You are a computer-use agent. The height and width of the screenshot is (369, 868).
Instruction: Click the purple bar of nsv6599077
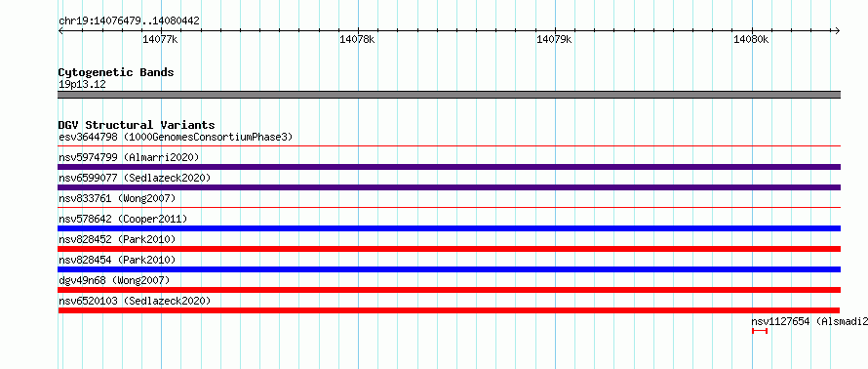(449, 187)
